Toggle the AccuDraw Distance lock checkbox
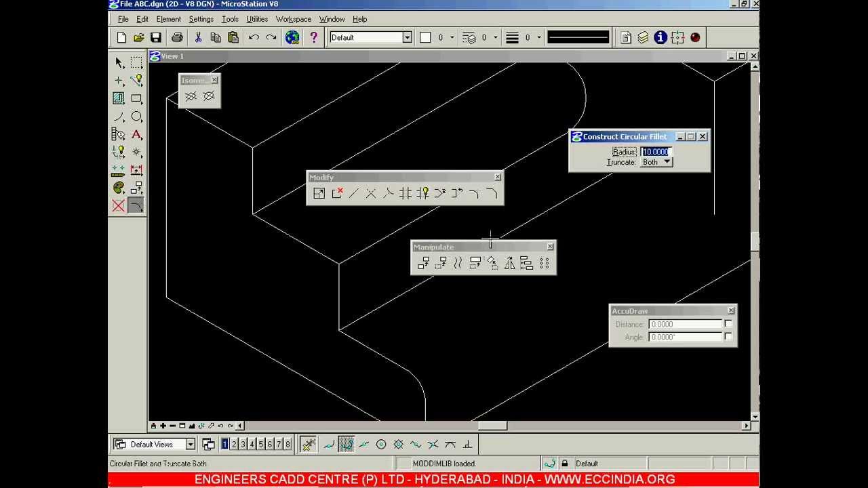 point(728,324)
